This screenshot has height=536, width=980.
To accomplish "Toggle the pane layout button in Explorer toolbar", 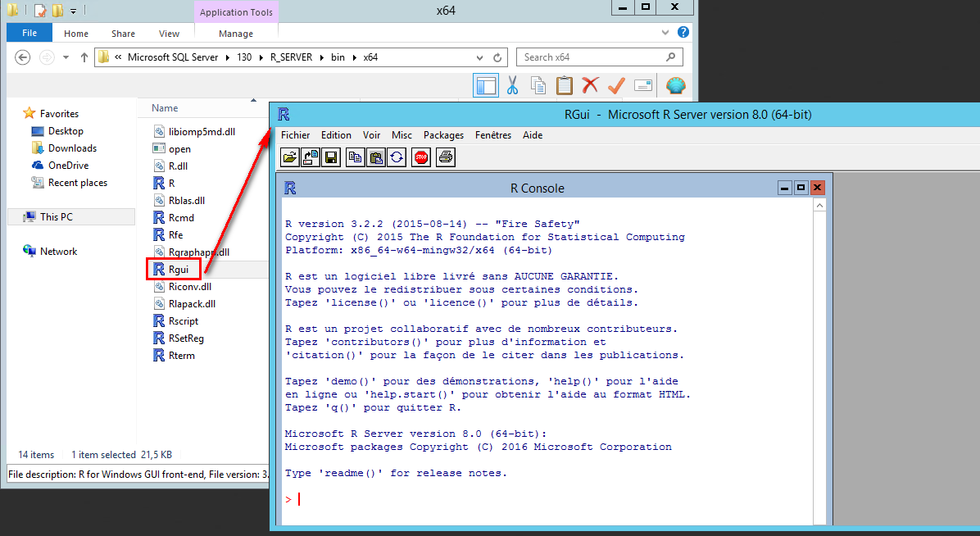I will pyautogui.click(x=486, y=85).
